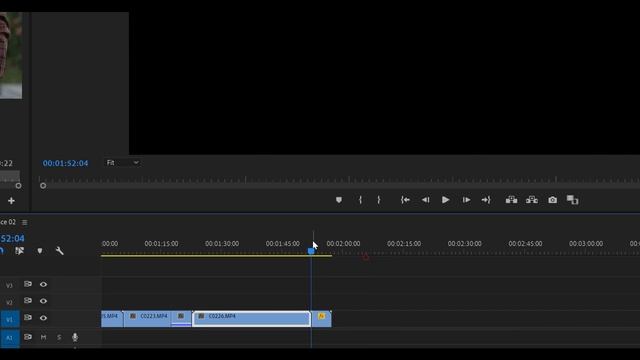The height and width of the screenshot is (360, 640).
Task: Click the Lift button
Action: [511, 200]
